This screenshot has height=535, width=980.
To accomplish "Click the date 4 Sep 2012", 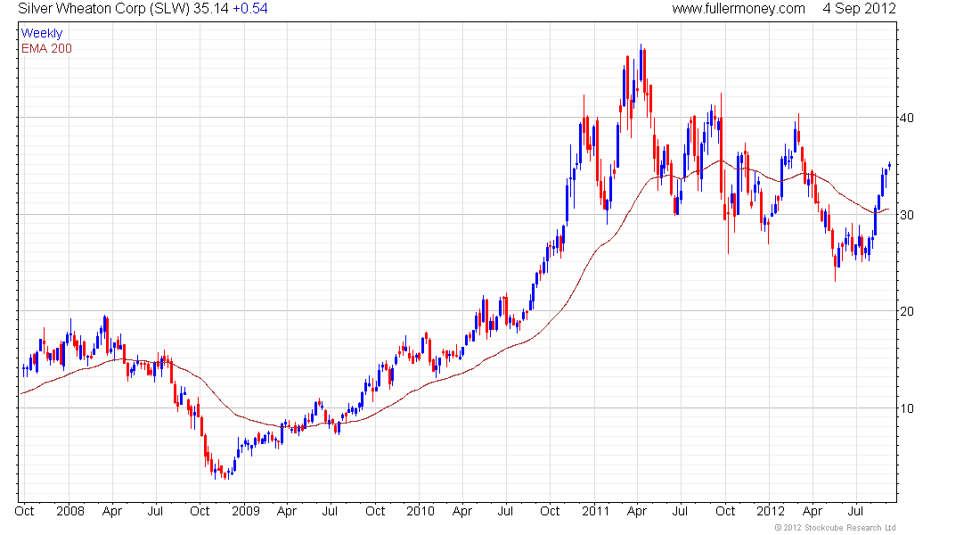I will click(860, 9).
